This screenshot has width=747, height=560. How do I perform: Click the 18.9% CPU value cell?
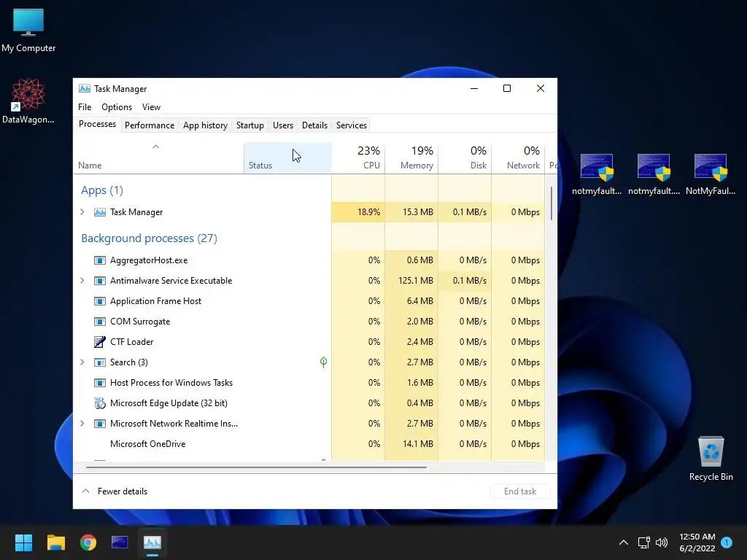(x=358, y=212)
